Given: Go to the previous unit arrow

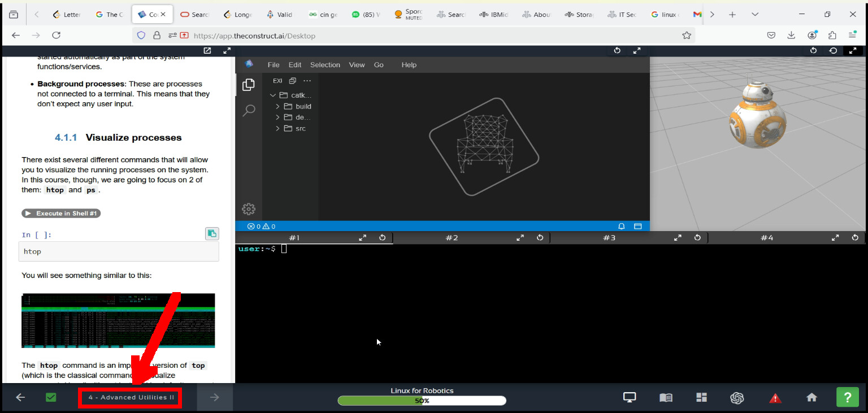Looking at the screenshot, I should (x=20, y=397).
